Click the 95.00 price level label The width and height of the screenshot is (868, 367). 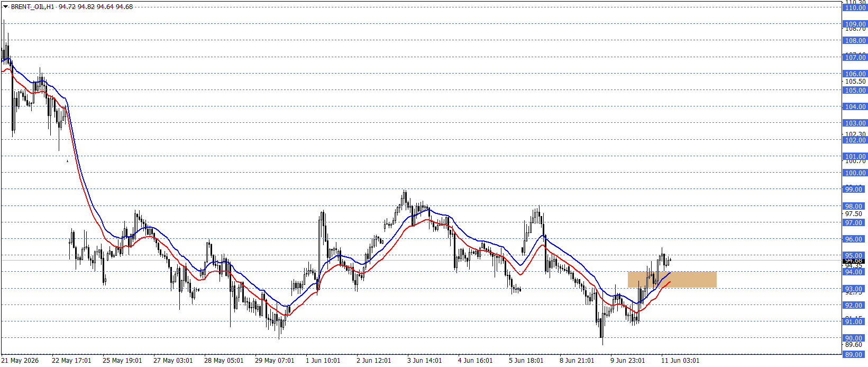pyautogui.click(x=855, y=256)
